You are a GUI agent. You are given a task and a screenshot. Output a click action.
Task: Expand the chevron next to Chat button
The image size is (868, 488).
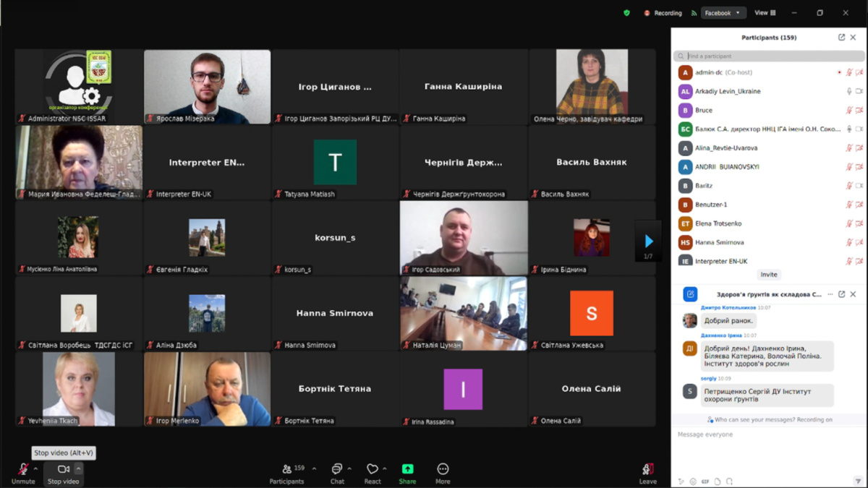pyautogui.click(x=349, y=468)
